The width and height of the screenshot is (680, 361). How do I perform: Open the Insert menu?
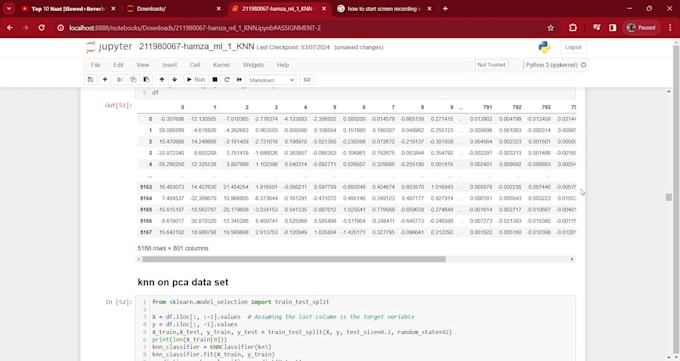(170, 65)
